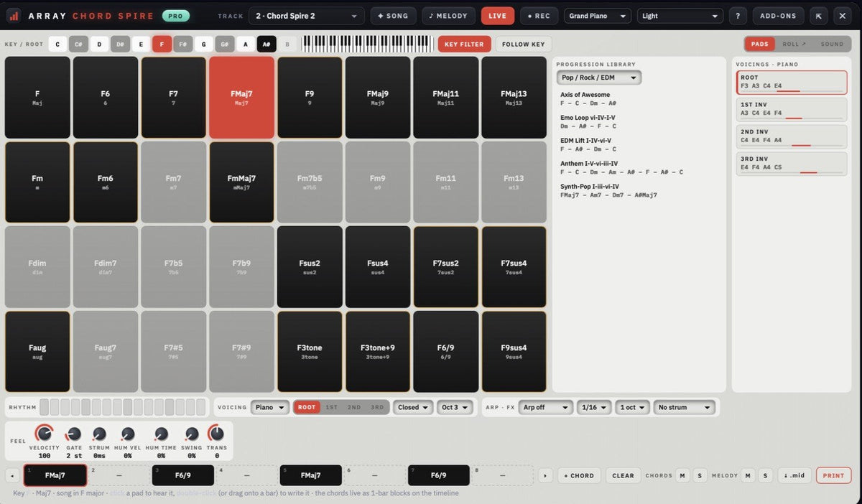
Task: Click the PRINT button
Action: click(833, 475)
